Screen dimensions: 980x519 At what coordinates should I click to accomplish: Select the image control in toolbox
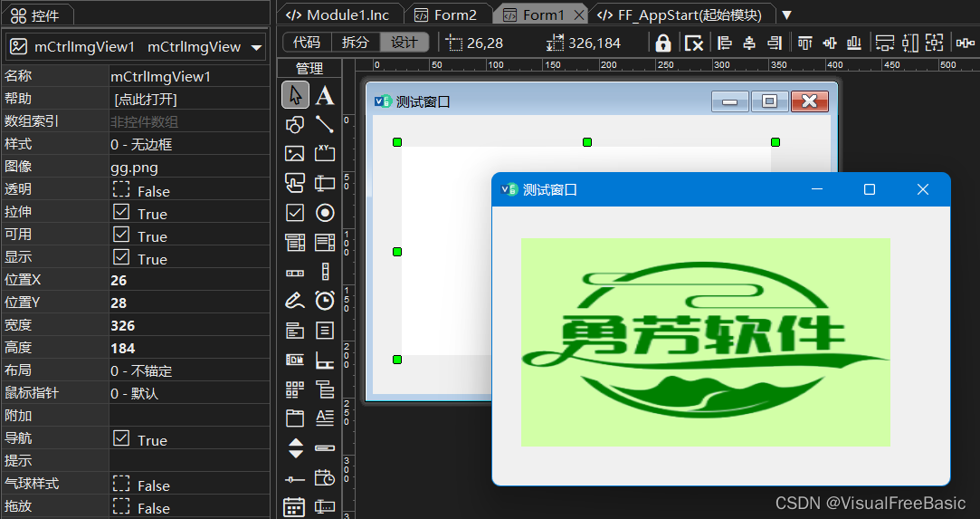point(295,154)
